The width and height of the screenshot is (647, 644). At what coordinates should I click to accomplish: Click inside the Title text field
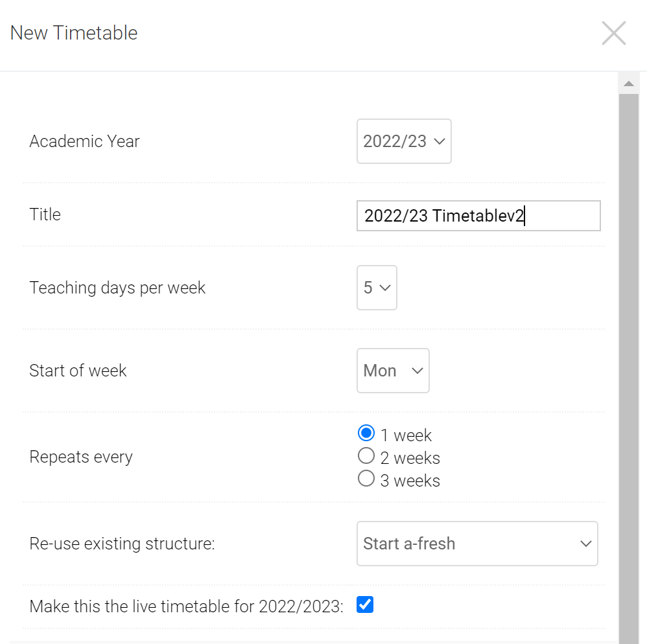pyautogui.click(x=478, y=216)
